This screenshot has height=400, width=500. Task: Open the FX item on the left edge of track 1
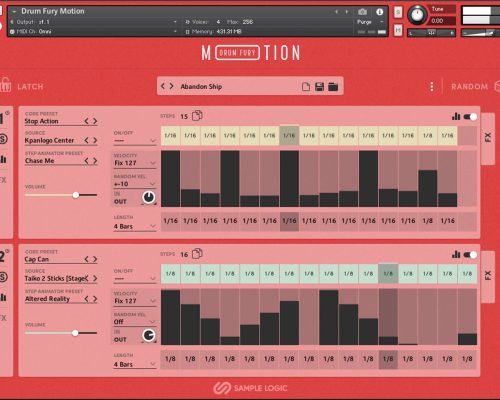[x=3, y=180]
